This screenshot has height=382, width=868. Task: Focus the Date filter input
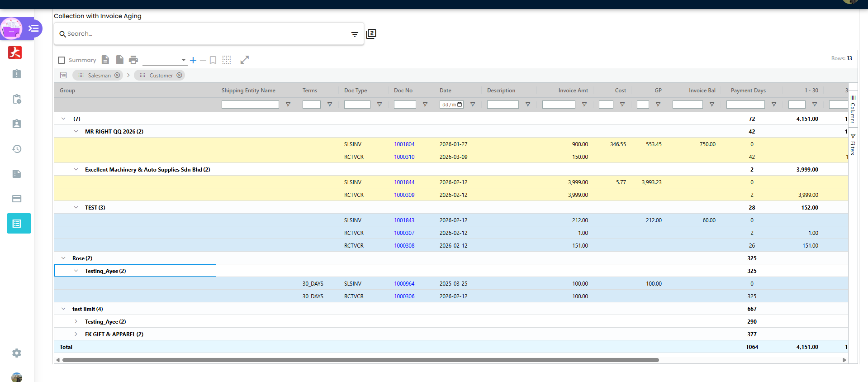[451, 105]
